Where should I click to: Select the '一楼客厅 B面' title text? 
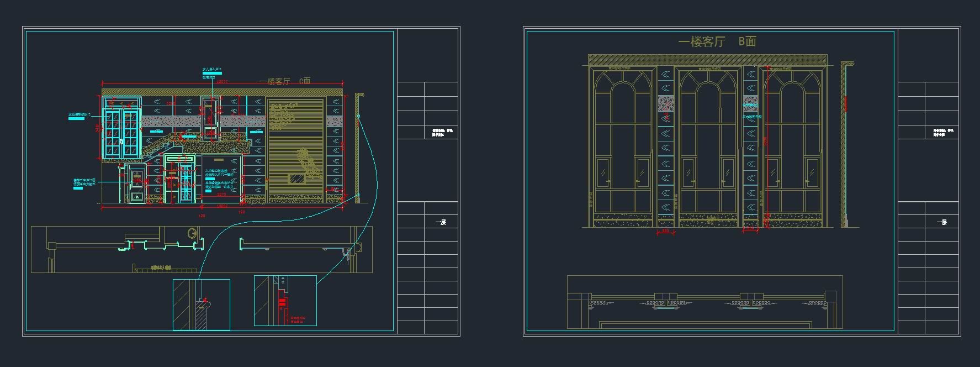(717, 41)
